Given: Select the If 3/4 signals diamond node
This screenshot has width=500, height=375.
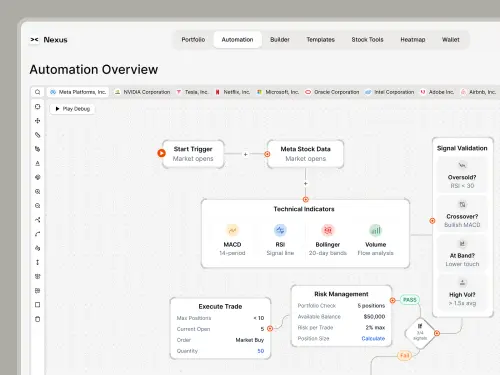Looking at the screenshot, I should pos(420,333).
